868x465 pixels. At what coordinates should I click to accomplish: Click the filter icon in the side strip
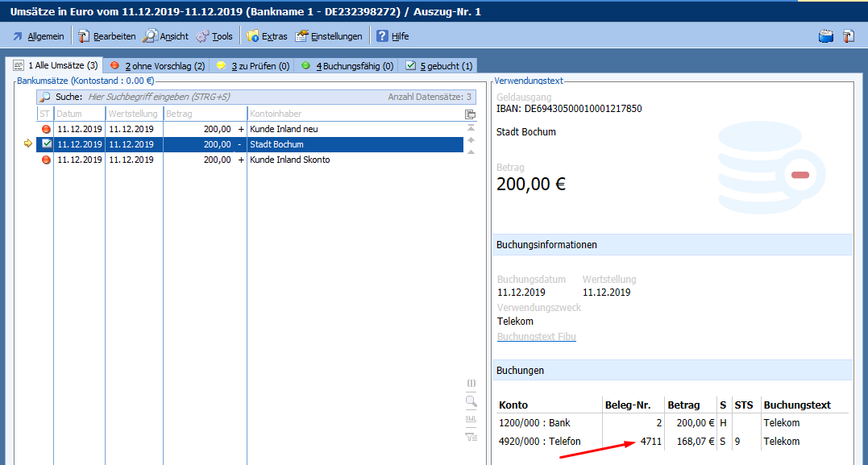471,437
